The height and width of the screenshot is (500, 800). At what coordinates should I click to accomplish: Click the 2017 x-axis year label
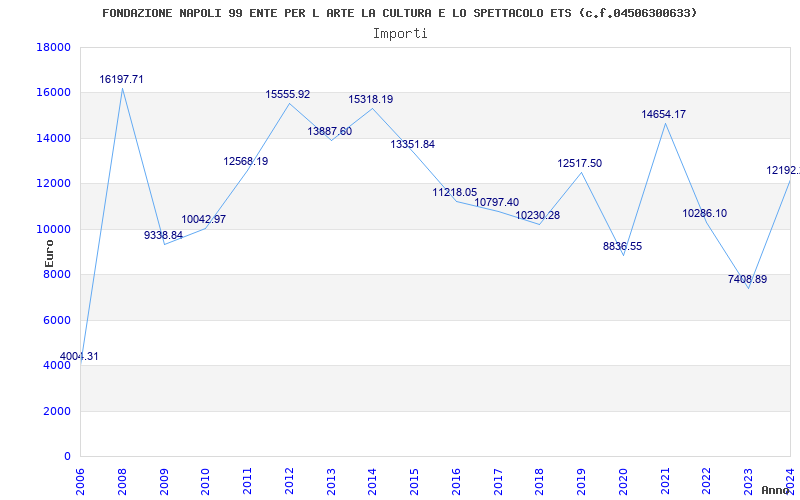[498, 482]
